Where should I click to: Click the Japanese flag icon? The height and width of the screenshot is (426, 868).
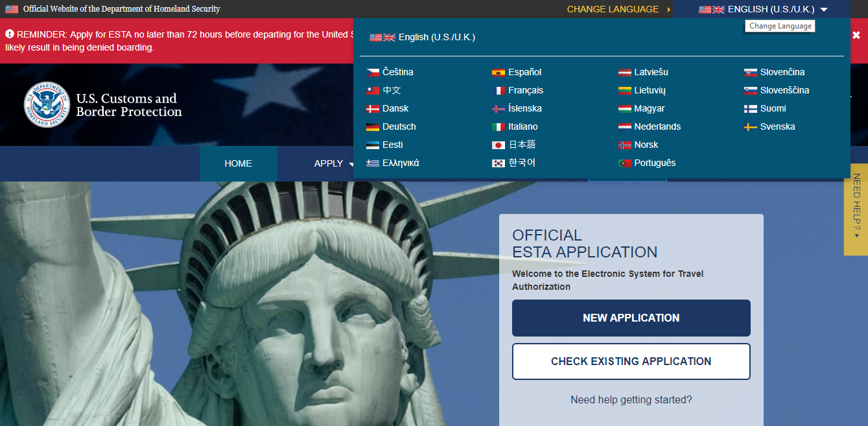pos(498,145)
